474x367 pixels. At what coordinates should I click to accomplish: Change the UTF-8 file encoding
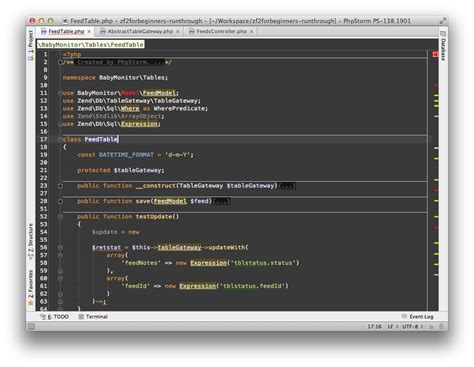coord(412,326)
